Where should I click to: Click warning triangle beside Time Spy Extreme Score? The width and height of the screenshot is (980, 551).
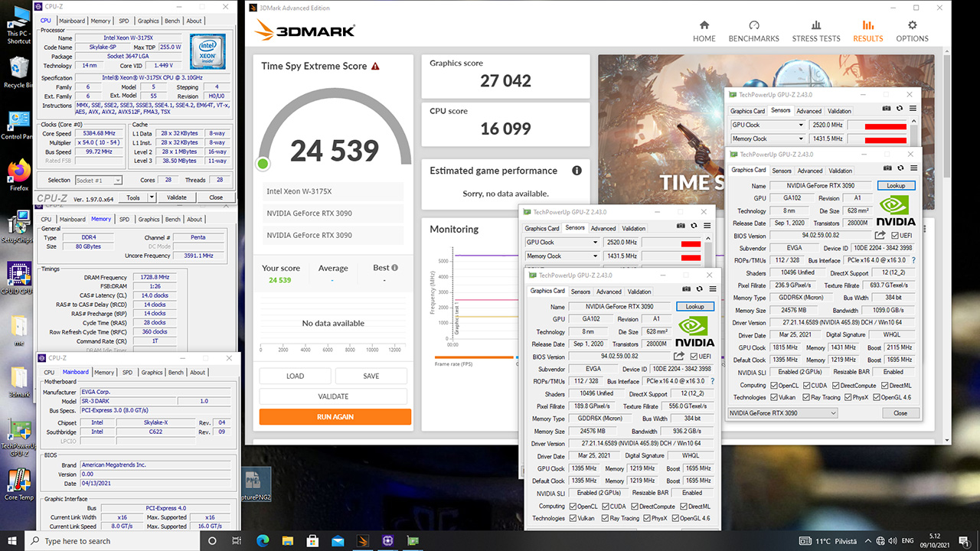click(375, 67)
